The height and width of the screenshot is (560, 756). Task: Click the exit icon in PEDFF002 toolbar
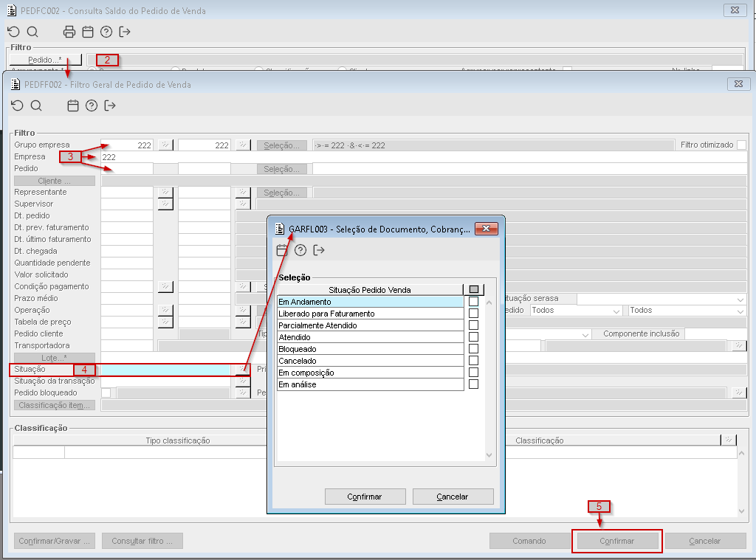110,106
